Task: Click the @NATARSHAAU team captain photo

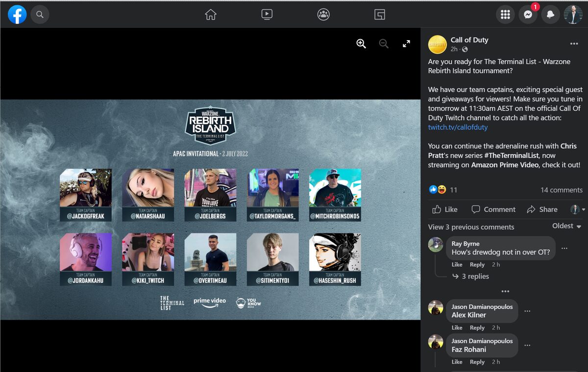Action: click(x=148, y=188)
